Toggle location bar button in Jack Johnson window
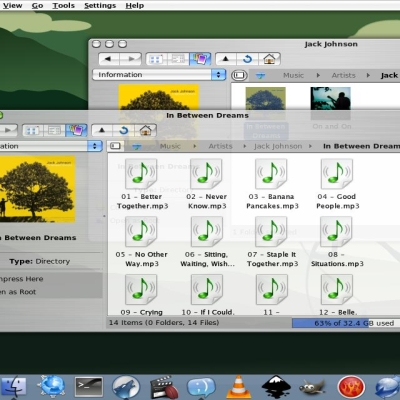This screenshot has height=400, width=400. tap(239, 75)
